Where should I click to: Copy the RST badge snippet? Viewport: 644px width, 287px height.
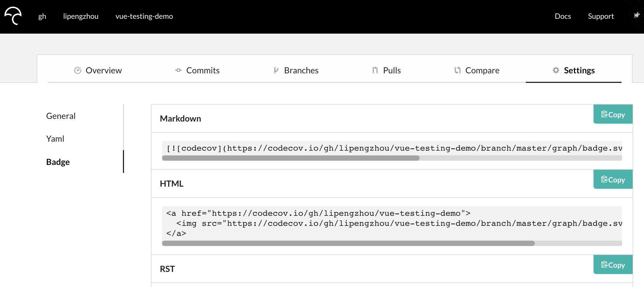pos(613,265)
